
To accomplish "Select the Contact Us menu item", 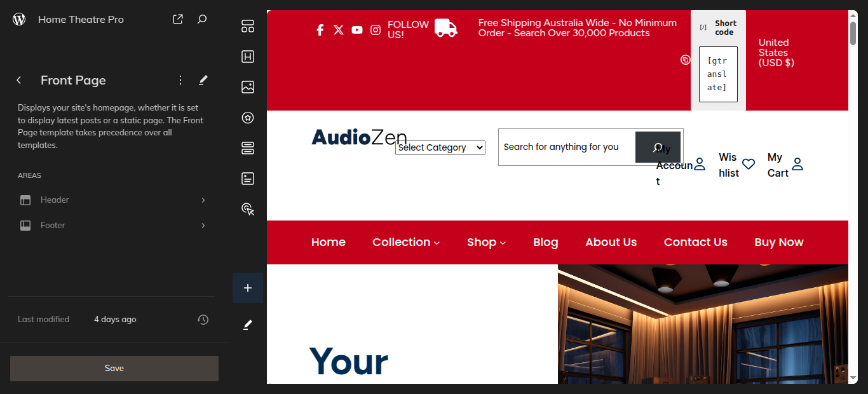I will pos(696,242).
